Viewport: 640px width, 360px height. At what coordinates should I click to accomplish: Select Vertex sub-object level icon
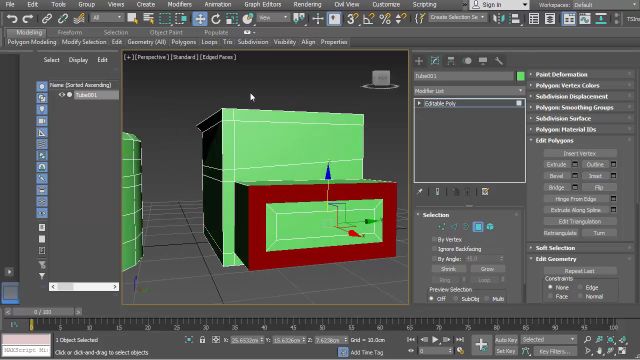(441, 227)
